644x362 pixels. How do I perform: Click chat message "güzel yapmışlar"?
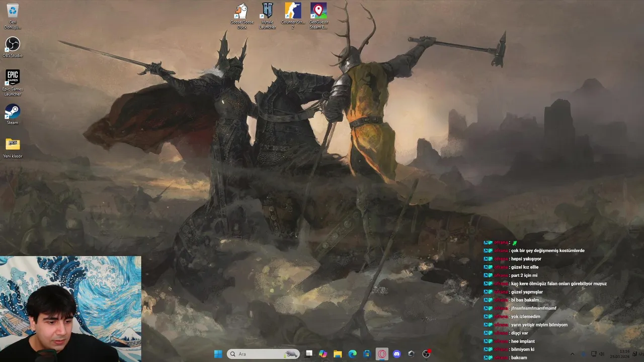(527, 292)
